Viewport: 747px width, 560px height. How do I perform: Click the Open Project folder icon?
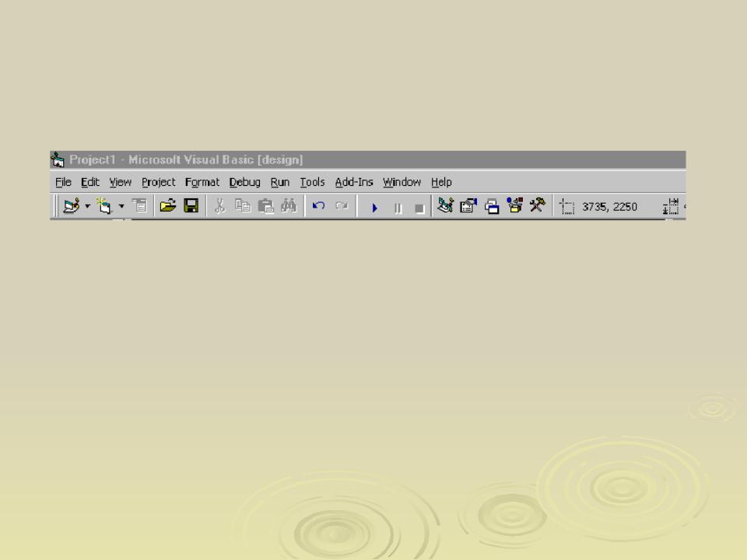pos(168,205)
